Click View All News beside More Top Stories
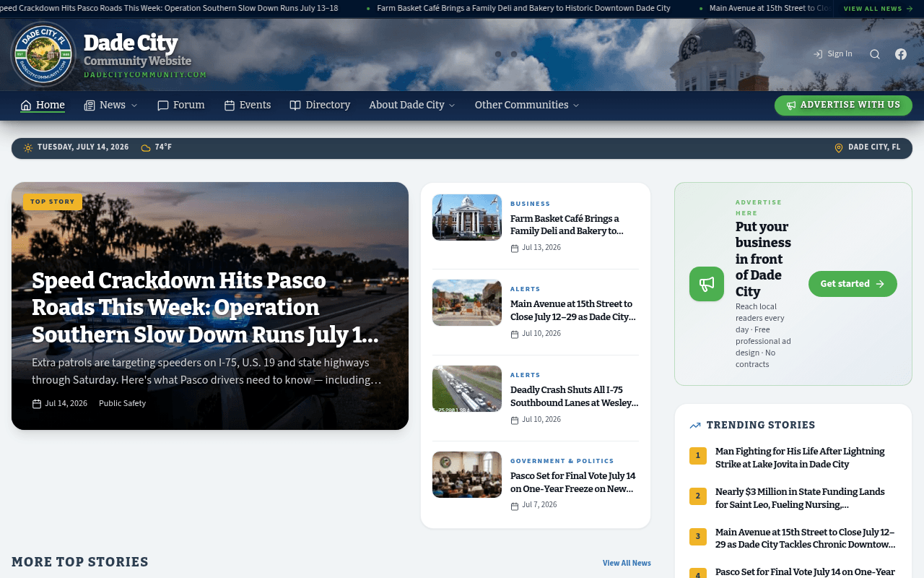 627,563
